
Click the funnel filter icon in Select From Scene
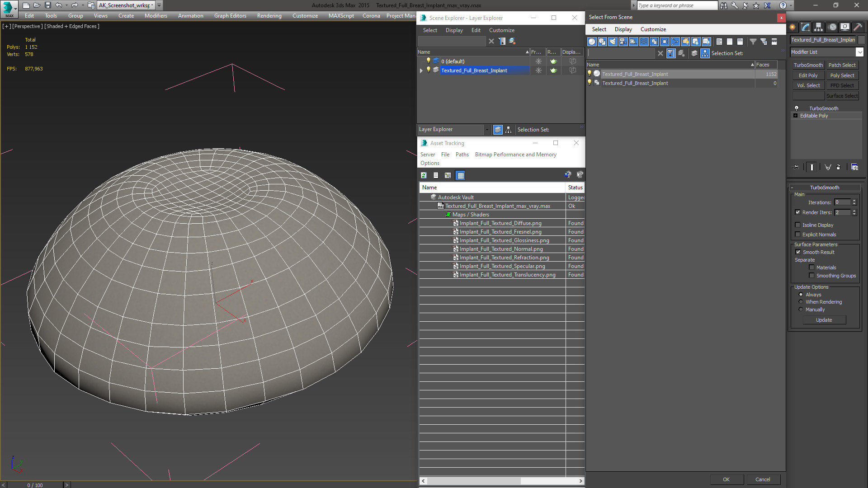point(753,42)
